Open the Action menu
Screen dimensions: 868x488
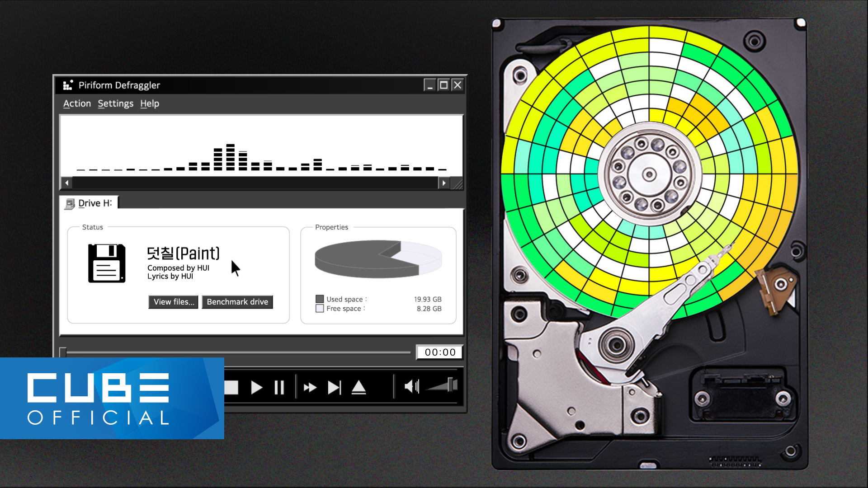tap(77, 103)
